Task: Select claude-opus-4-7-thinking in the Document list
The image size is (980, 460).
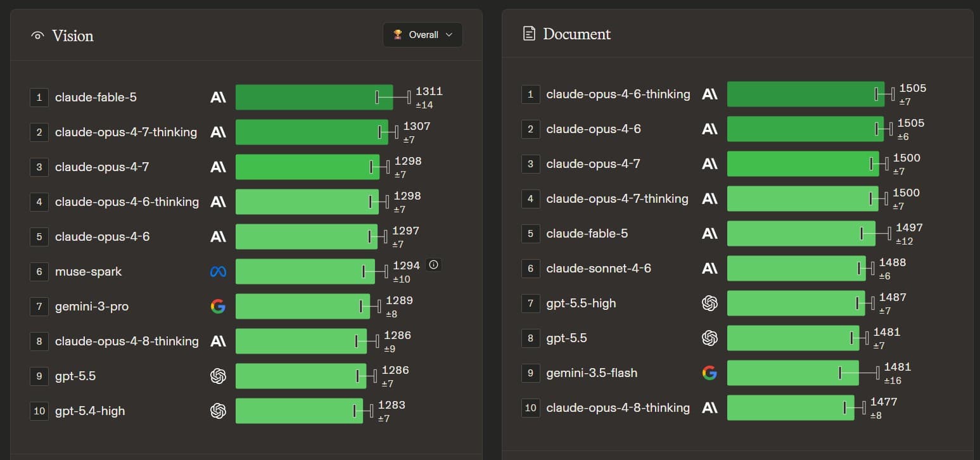Action: tap(617, 199)
